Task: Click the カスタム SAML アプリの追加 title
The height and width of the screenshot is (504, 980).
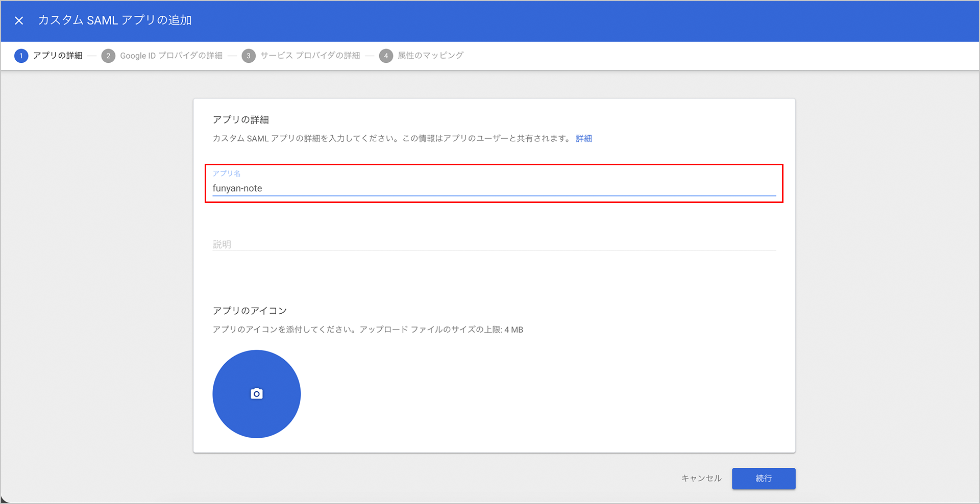Action: point(115,20)
